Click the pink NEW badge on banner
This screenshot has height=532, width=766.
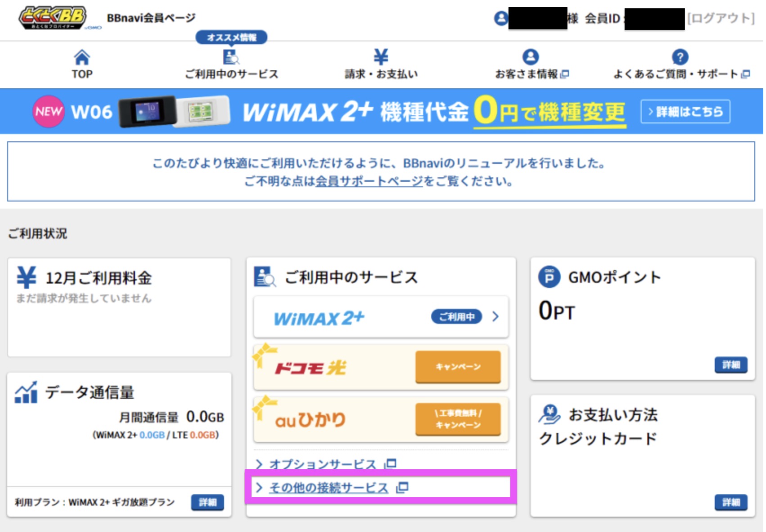pyautogui.click(x=49, y=111)
